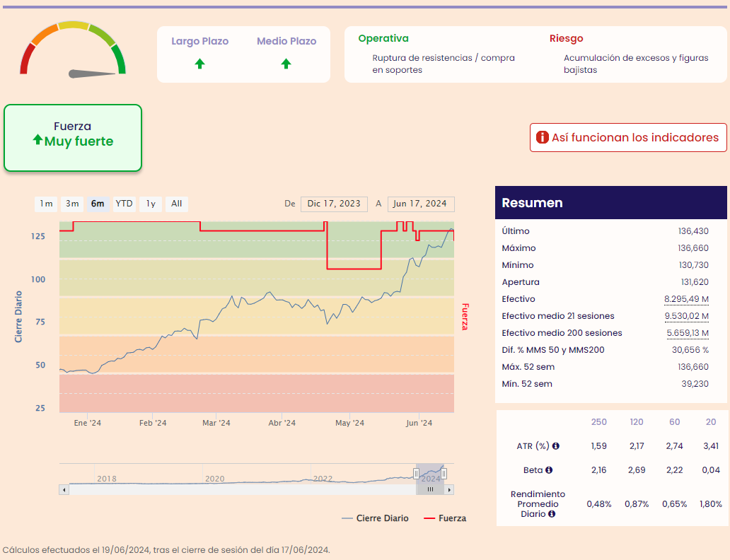Switch chart range to YTD
Screen dimensions: 730x560
point(124,204)
